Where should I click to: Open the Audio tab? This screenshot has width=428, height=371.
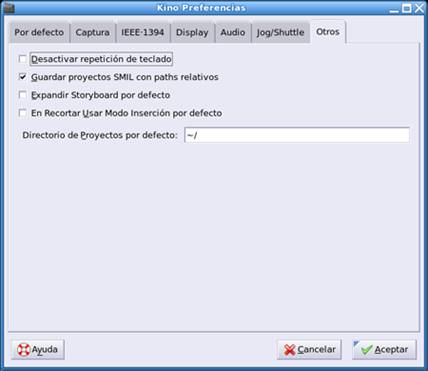233,33
